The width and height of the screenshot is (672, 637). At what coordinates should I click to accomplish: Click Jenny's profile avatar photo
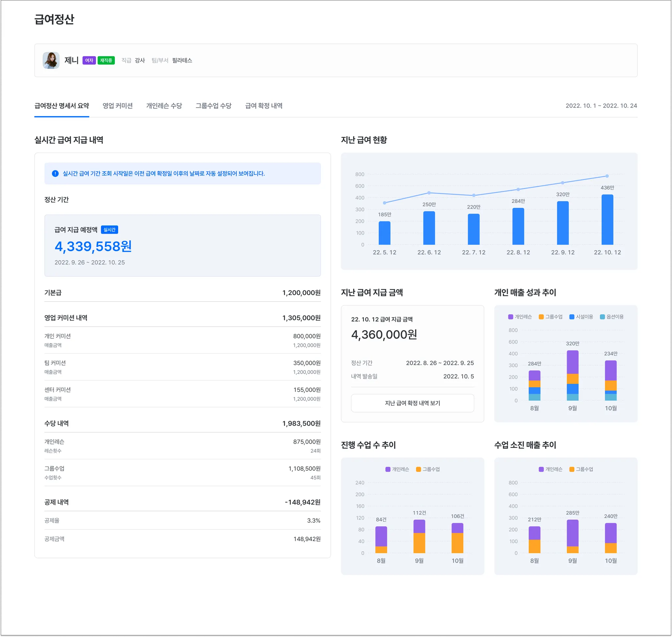pos(51,60)
